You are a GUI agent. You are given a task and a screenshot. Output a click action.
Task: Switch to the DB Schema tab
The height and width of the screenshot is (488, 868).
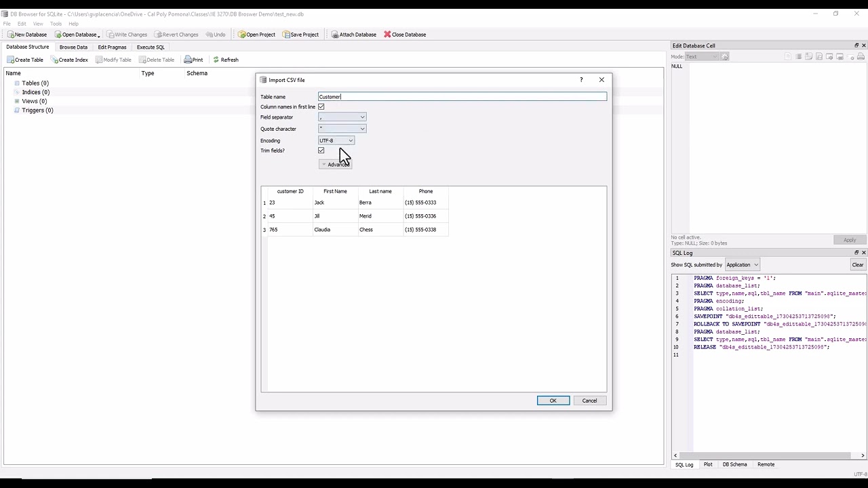click(x=734, y=465)
